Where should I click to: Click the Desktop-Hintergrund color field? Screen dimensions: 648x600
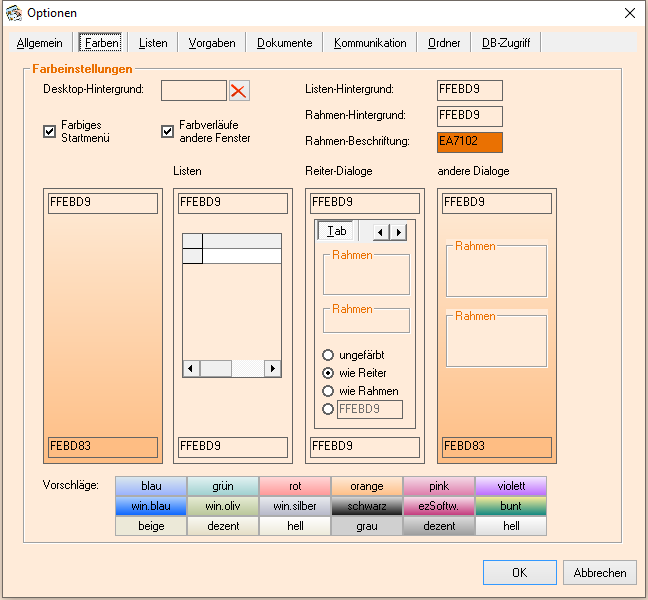[x=194, y=90]
